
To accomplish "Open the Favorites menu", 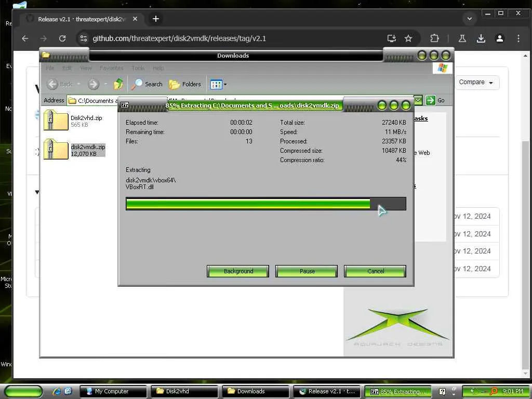I will coord(112,68).
